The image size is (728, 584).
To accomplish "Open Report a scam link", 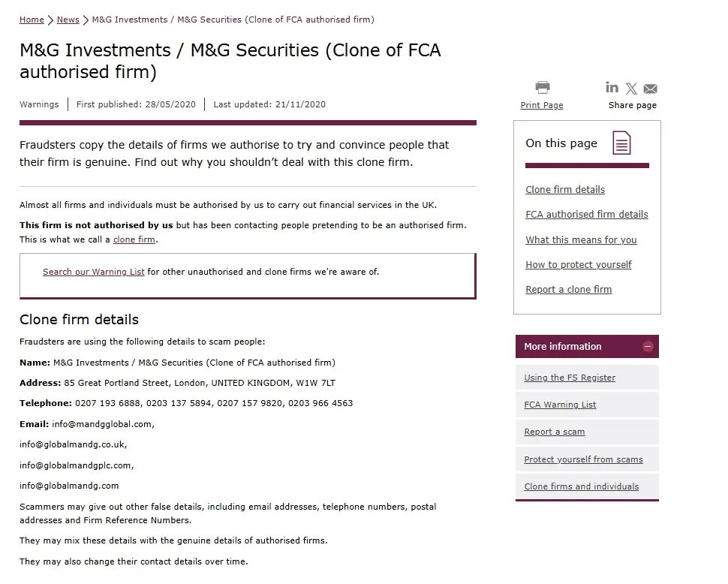I will point(555,432).
